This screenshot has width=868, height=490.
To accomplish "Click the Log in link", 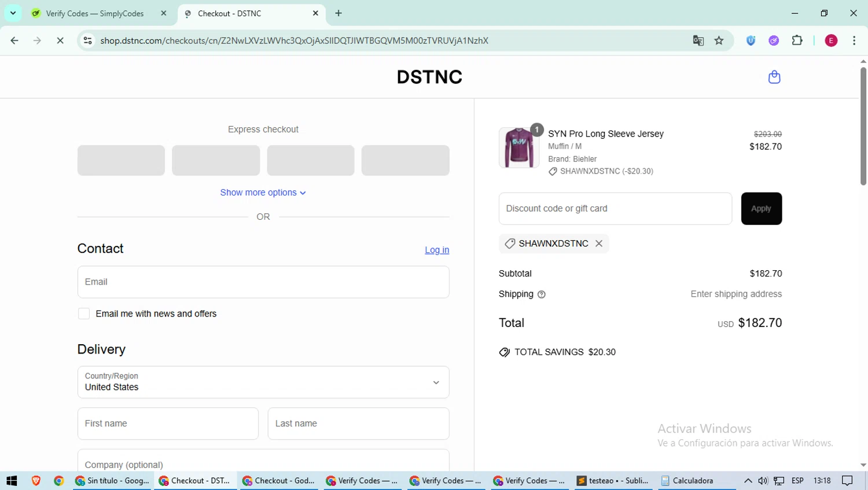I will pos(437,250).
